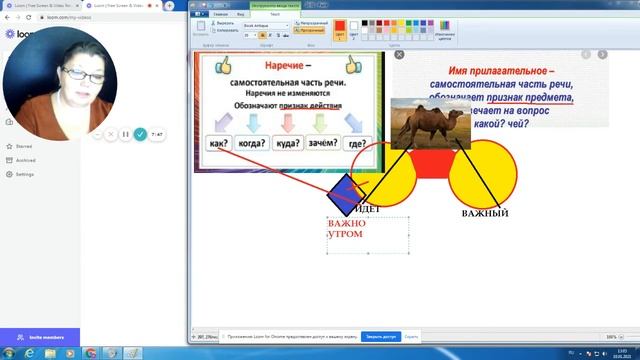The width and height of the screenshot is (640, 360).
Task: Select the second Loom tab with recording indicator
Action: click(x=121, y=6)
